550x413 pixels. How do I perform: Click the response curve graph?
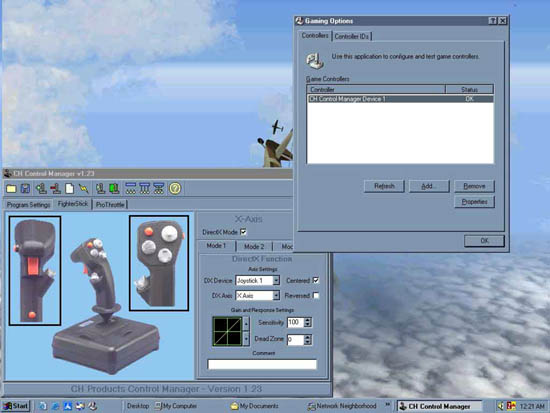pyautogui.click(x=228, y=331)
